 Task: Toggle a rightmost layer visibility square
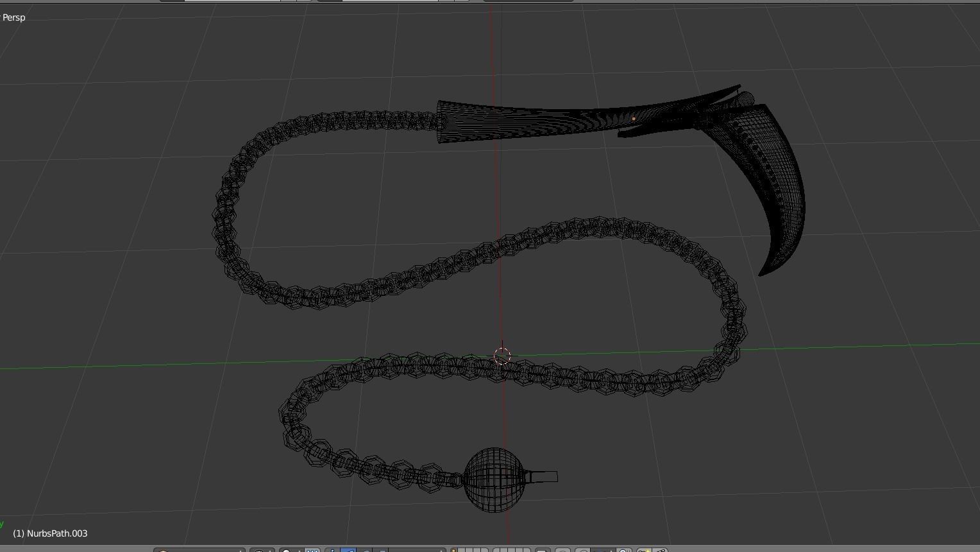526,549
